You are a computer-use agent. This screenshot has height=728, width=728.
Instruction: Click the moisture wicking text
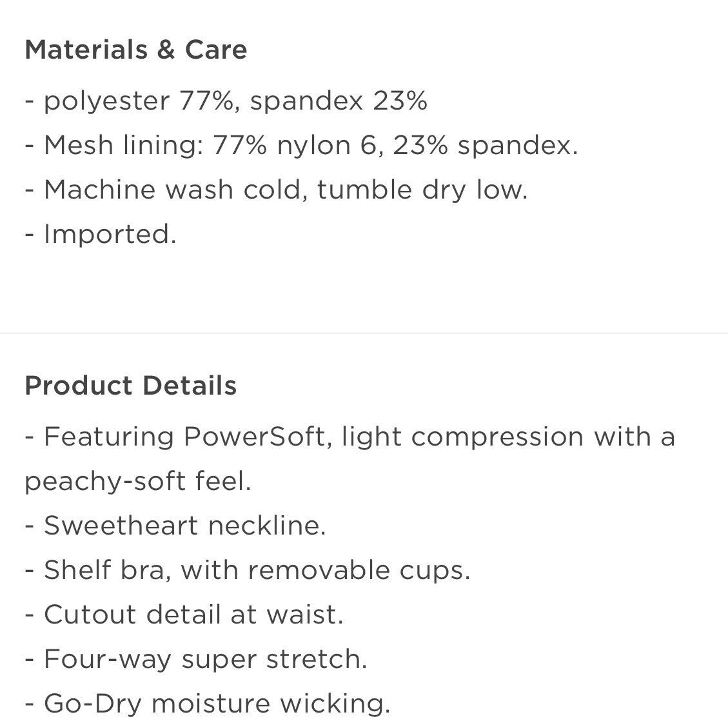coord(270,704)
